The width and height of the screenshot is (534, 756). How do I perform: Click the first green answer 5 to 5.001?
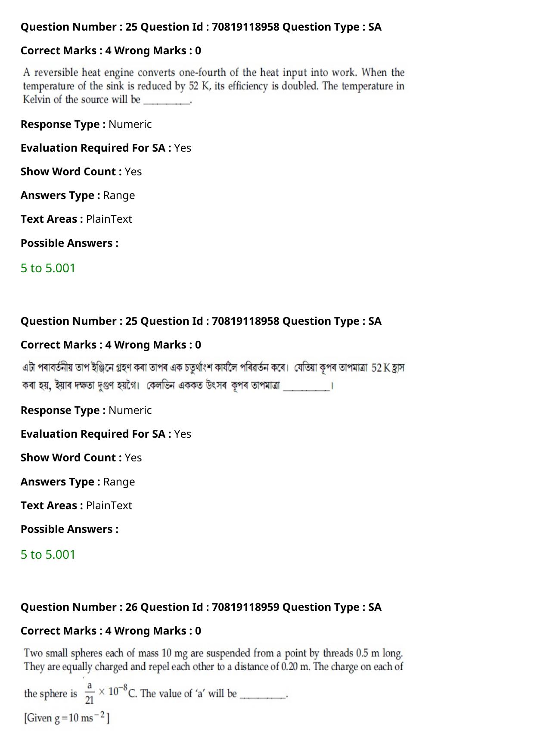[48, 268]
